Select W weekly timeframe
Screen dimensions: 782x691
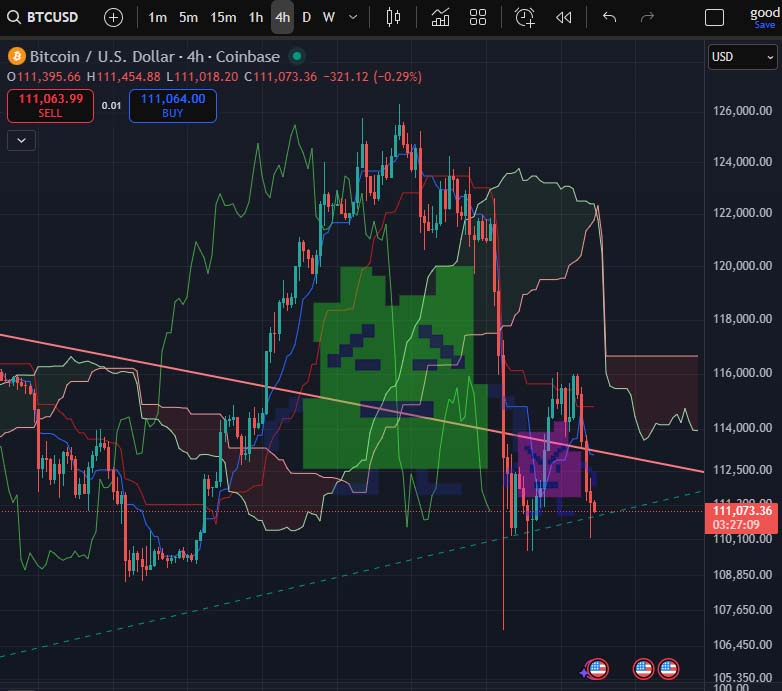click(329, 18)
